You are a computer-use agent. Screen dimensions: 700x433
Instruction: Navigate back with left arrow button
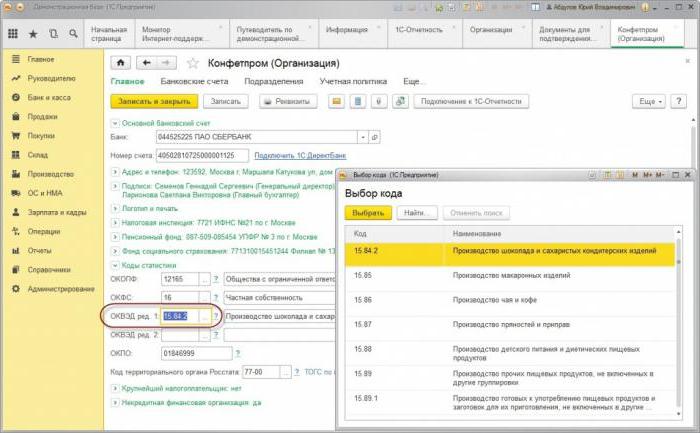point(146,63)
